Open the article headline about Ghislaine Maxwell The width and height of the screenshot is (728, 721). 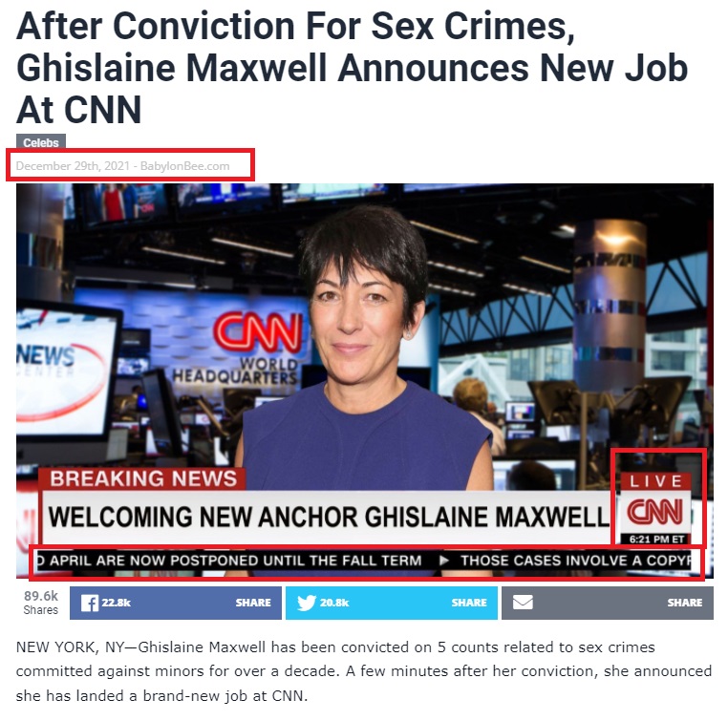(352, 68)
